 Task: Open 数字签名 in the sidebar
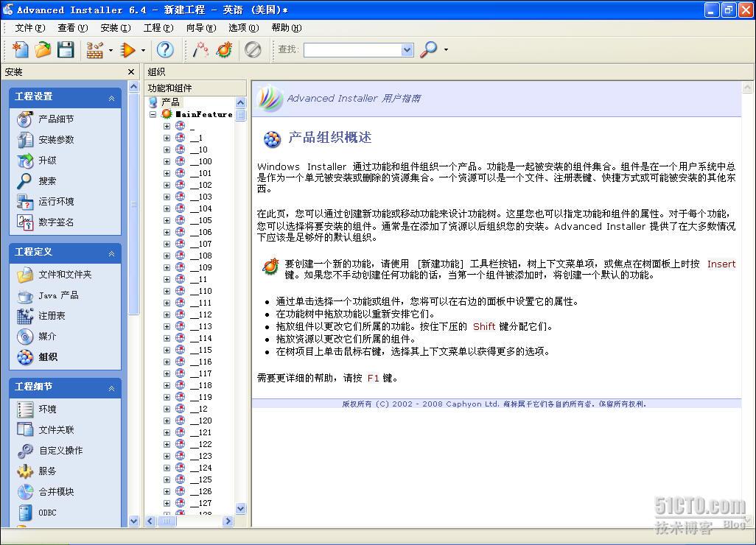pos(56,222)
